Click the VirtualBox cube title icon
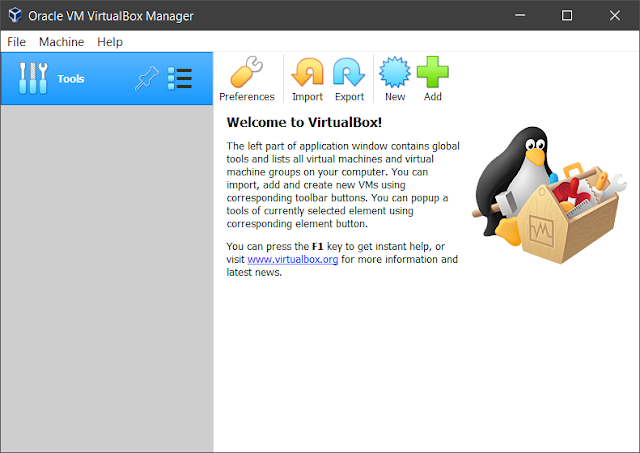Screen dimensions: 640x453 click(x=15, y=15)
